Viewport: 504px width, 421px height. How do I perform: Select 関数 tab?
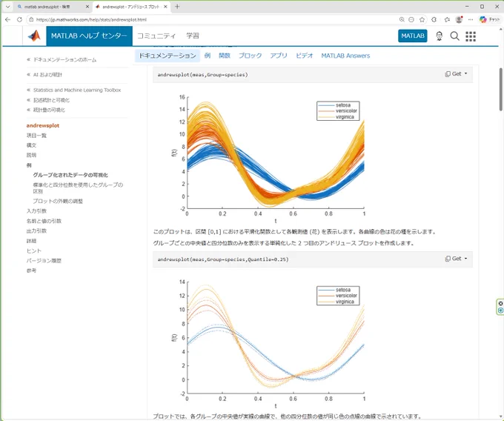(225, 56)
